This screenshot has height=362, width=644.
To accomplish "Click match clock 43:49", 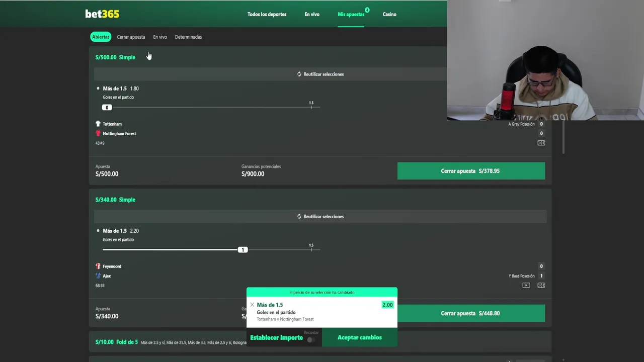I will [100, 143].
